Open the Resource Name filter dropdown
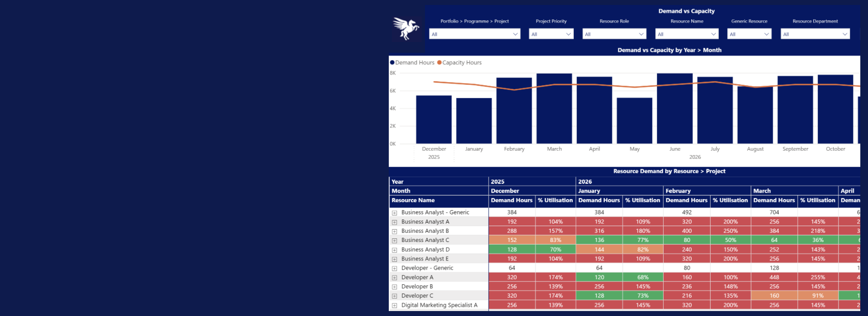The width and height of the screenshot is (868, 316). pos(687,34)
